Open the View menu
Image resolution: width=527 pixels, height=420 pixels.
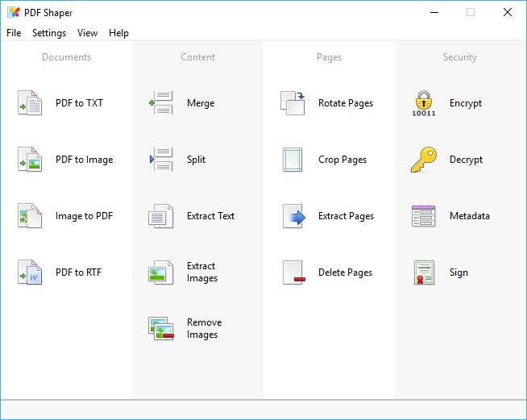point(87,33)
